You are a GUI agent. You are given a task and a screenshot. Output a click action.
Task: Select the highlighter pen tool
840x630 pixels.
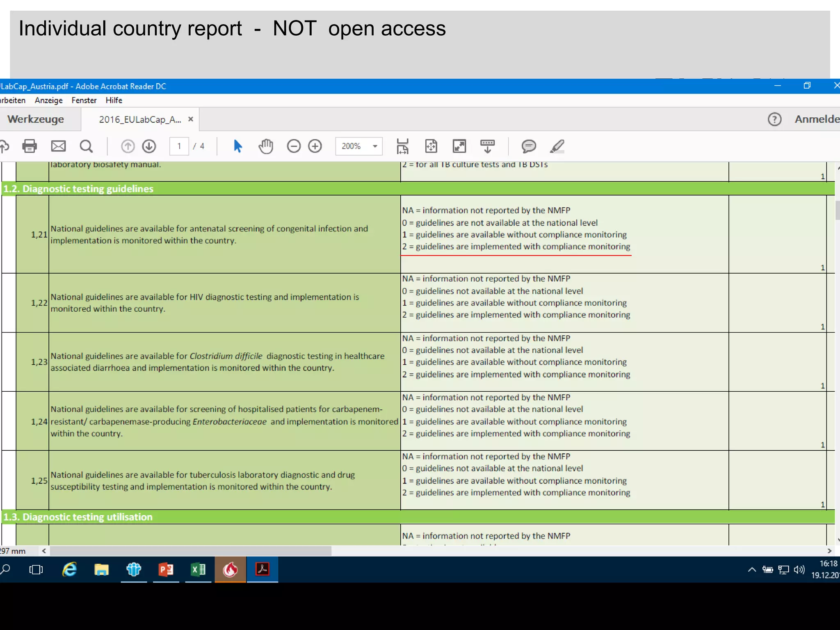pos(557,146)
